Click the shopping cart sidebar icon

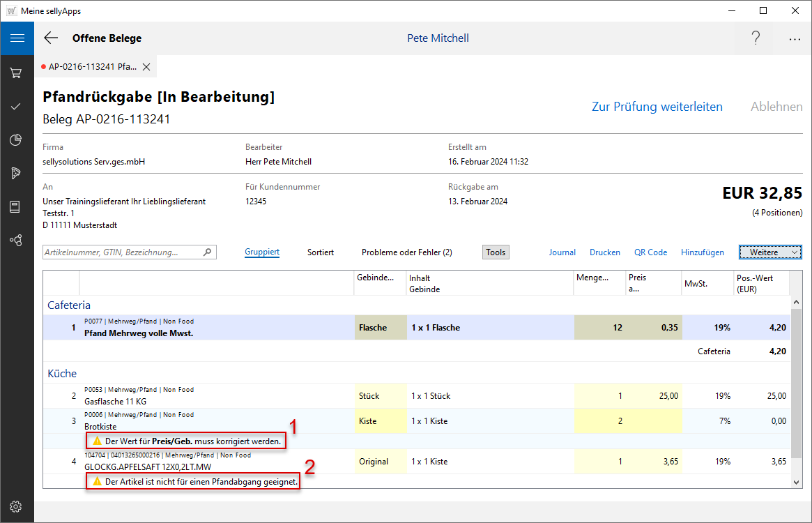pos(17,73)
